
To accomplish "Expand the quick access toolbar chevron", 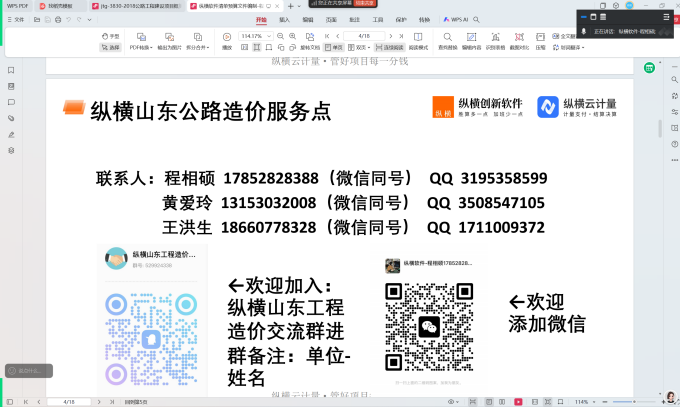I will click(x=89, y=20).
